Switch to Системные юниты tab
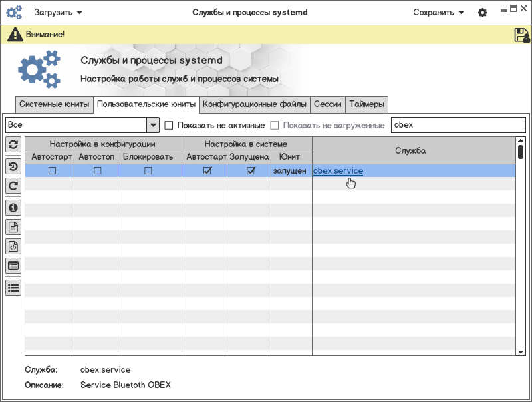The height and width of the screenshot is (402, 532). coord(54,104)
